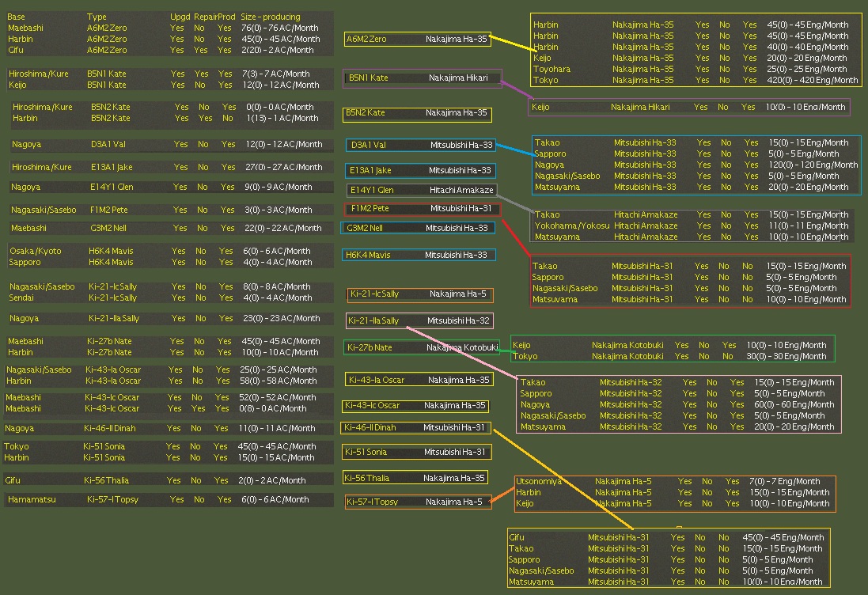Toggle Repair 'Yes' on Harbin B5N2 Kate row
The width and height of the screenshot is (868, 595).
[x=206, y=118]
